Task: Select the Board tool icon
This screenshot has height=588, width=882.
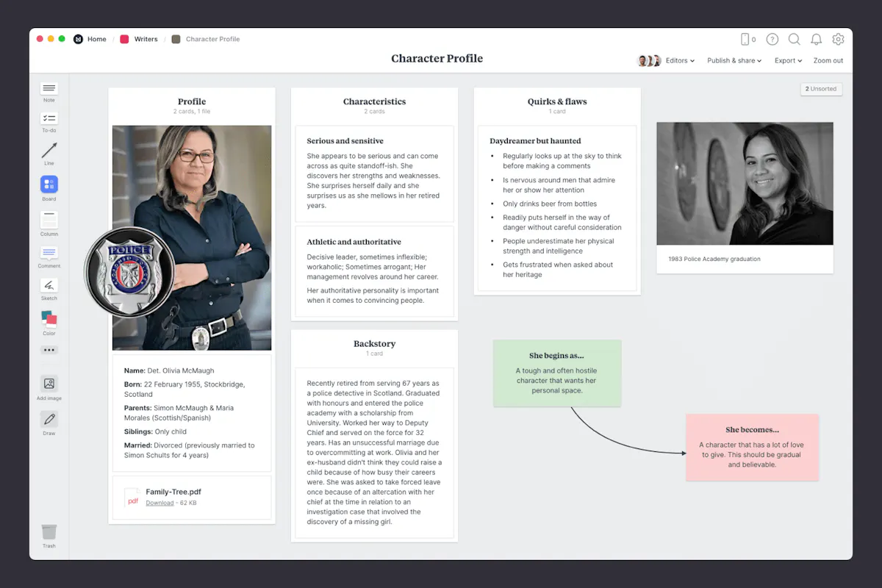Action: point(49,188)
